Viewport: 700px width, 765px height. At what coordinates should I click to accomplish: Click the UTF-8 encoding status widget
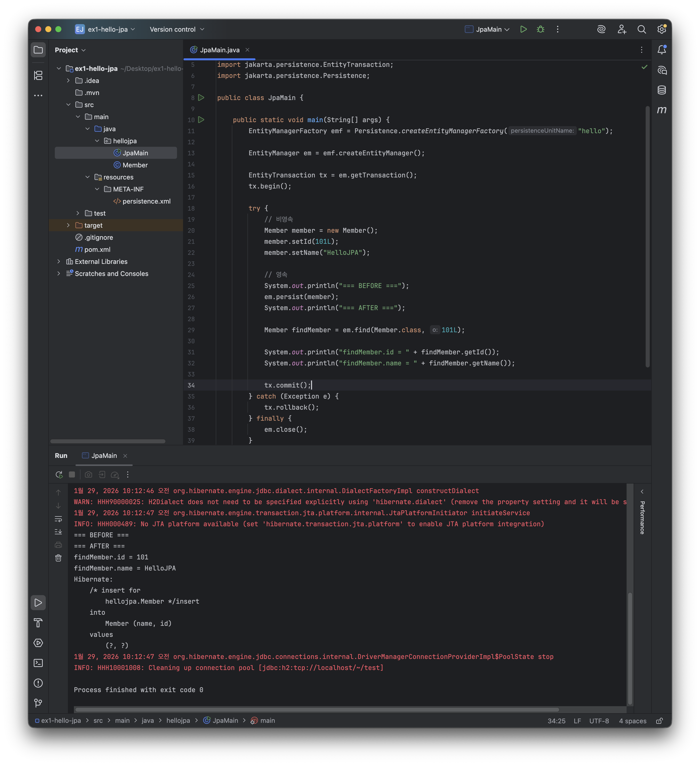(x=599, y=721)
